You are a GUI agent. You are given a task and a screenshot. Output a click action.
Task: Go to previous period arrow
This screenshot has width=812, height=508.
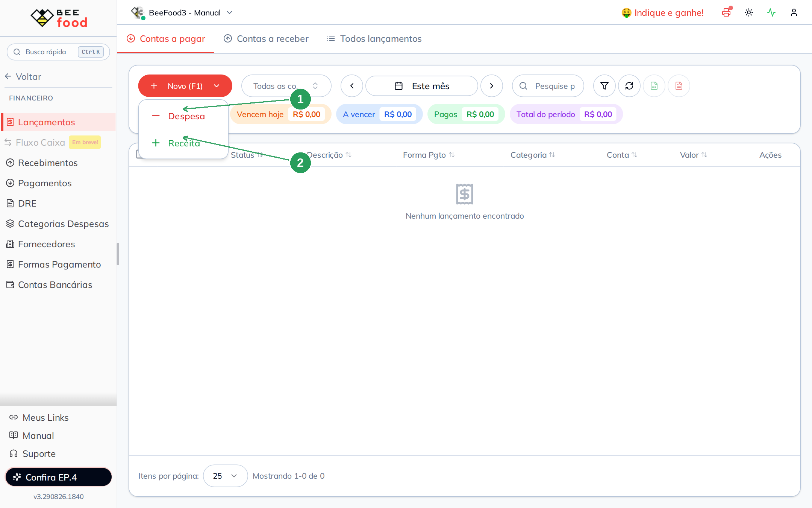coord(352,86)
